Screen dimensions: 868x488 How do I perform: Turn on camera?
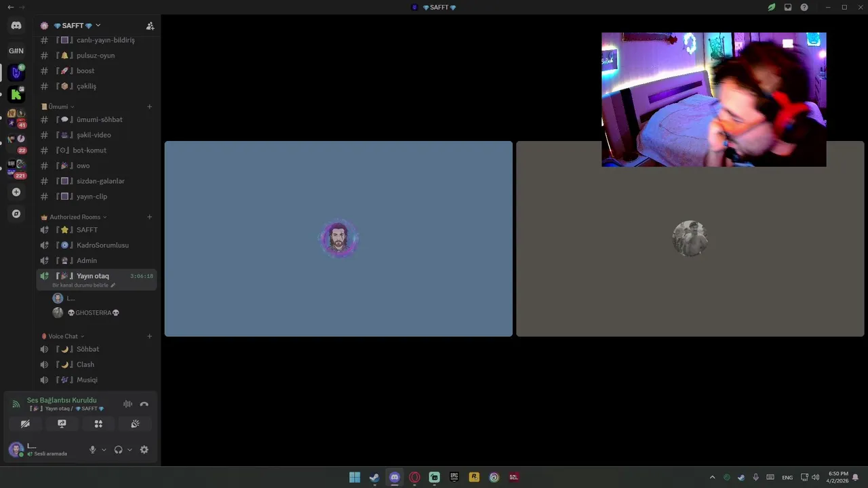[25, 424]
